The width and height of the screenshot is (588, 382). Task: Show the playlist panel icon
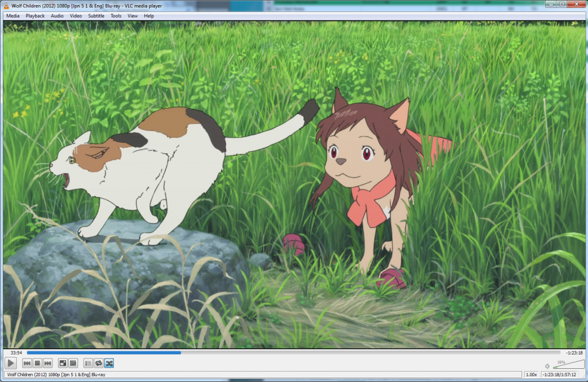pos(88,363)
